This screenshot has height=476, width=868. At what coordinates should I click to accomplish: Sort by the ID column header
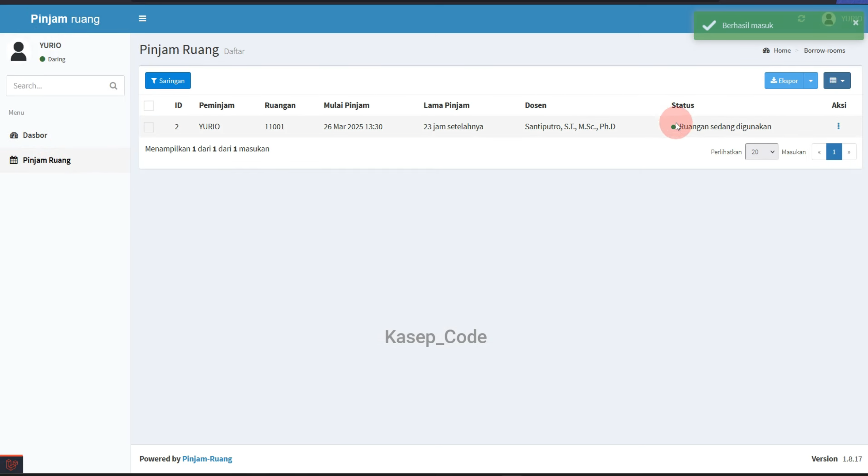[178, 105]
